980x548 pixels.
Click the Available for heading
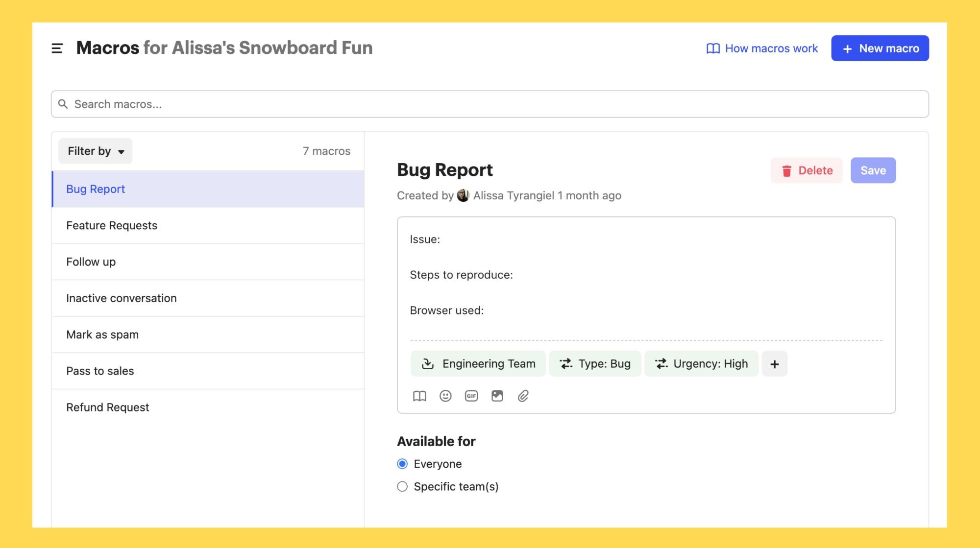click(436, 441)
